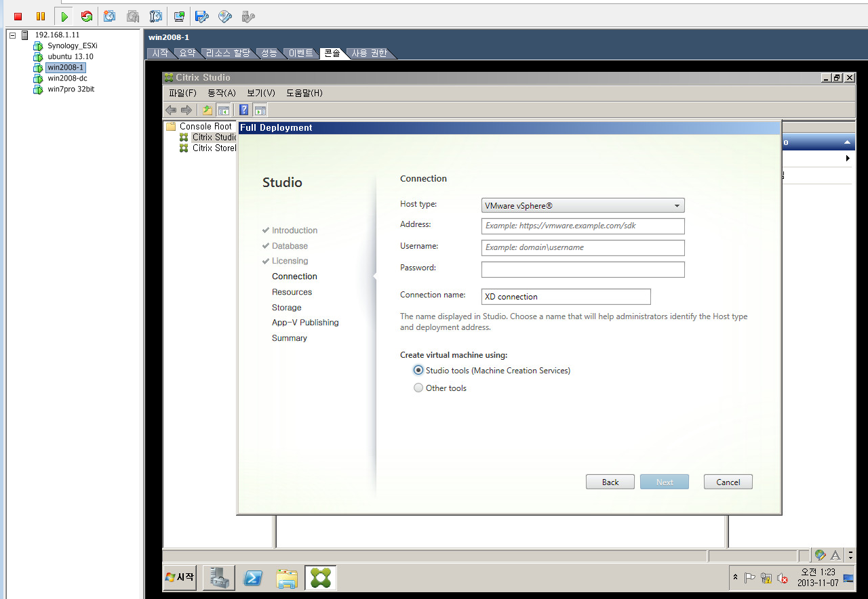Collapse the 192.168.1.11 host tree node
The width and height of the screenshot is (868, 599).
click(13, 35)
